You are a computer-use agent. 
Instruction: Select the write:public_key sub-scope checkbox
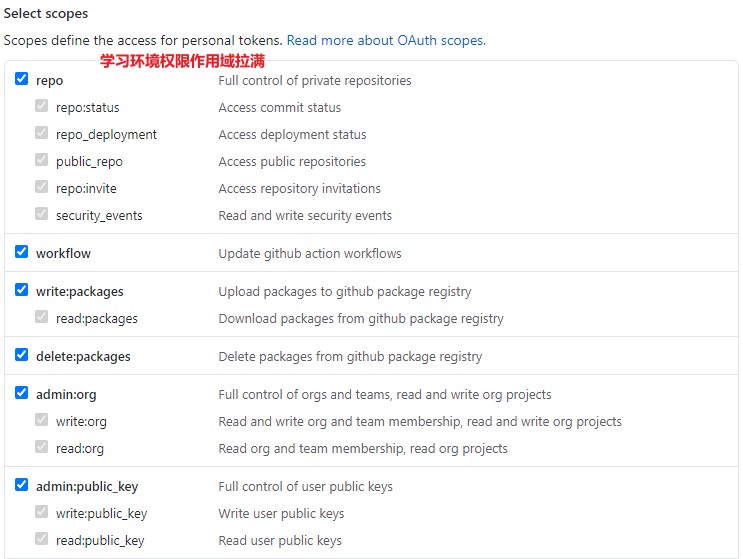click(42, 512)
